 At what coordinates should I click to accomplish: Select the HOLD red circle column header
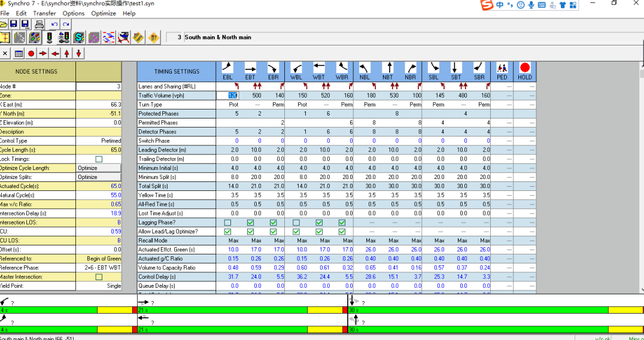point(525,71)
